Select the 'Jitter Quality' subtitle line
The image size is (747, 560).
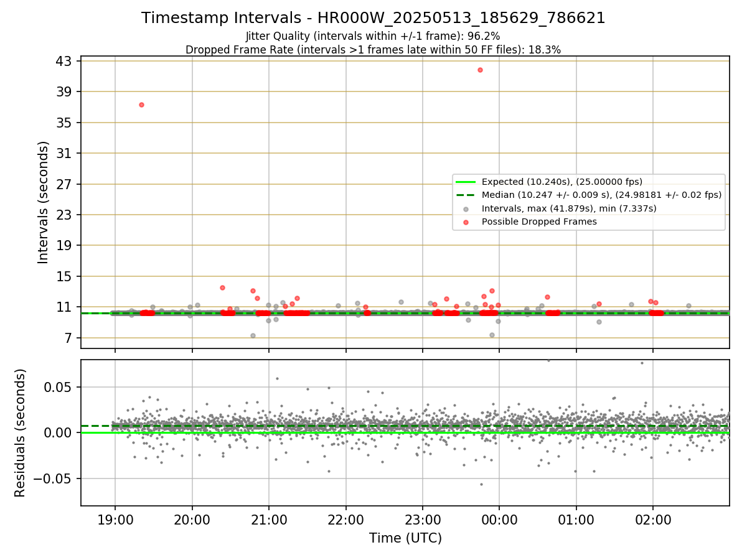point(373,36)
